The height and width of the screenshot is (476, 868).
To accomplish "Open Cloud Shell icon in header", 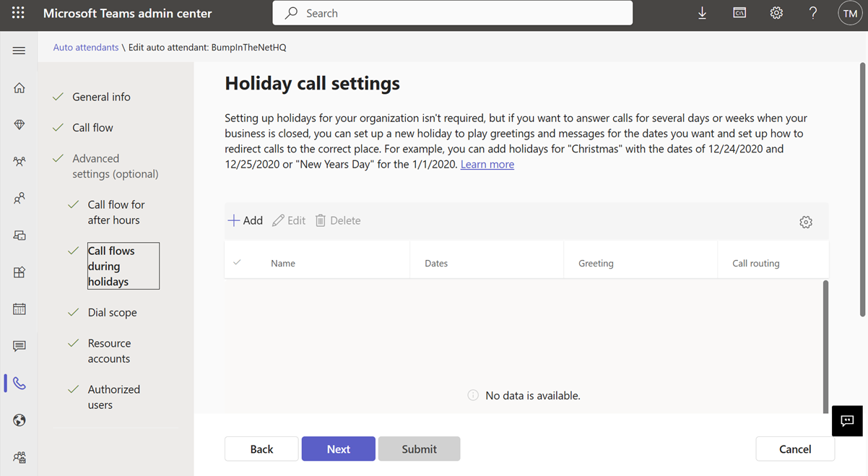I will (x=739, y=13).
